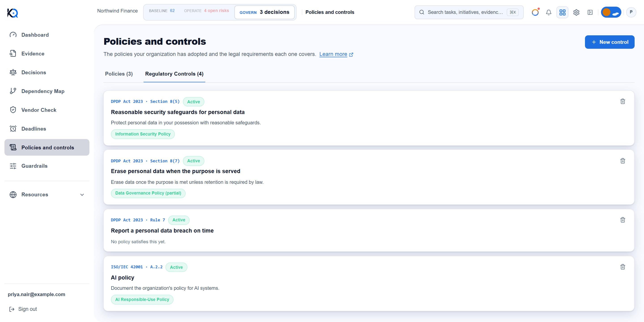Select Policies and controls sidebar item

pos(47,147)
